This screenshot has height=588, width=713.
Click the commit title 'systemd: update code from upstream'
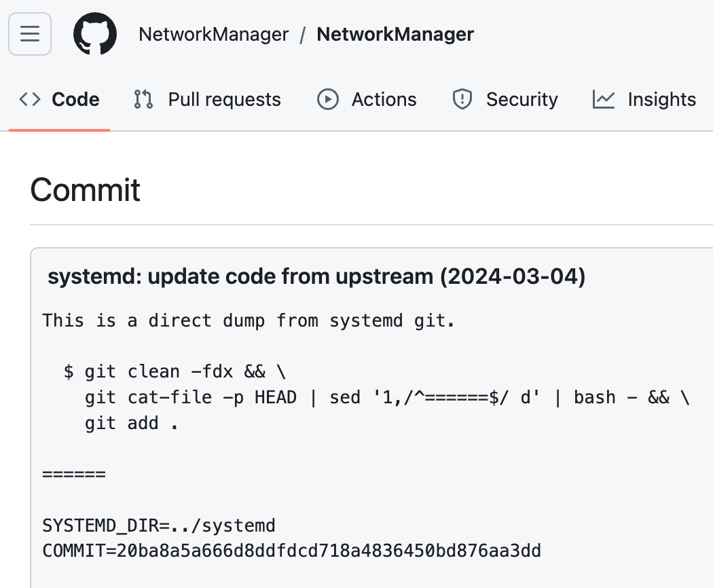coord(316,276)
